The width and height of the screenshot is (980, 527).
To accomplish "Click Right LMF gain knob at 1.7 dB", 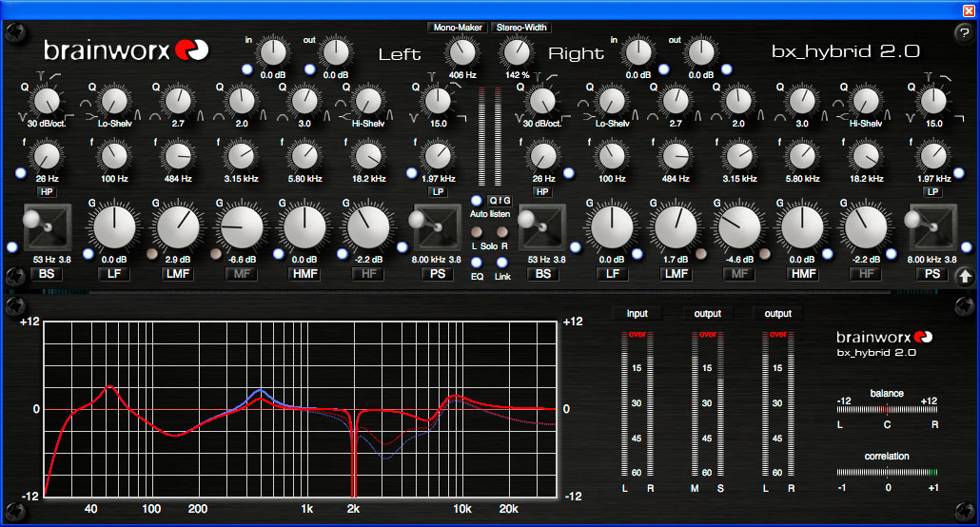I will pos(676,227).
